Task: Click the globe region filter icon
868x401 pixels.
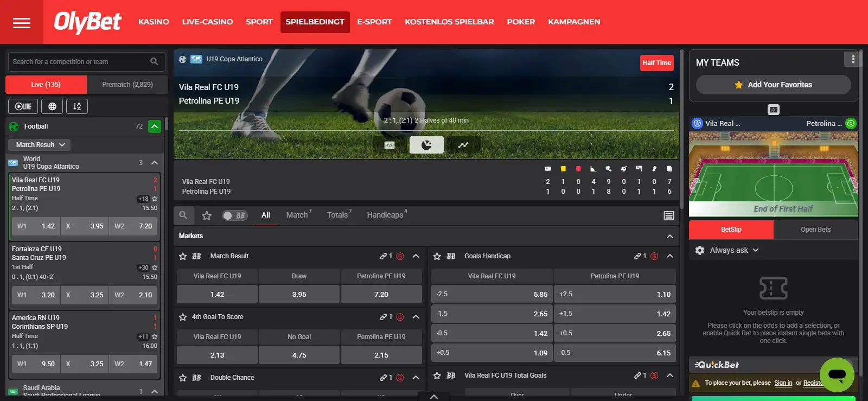Action: coord(52,106)
